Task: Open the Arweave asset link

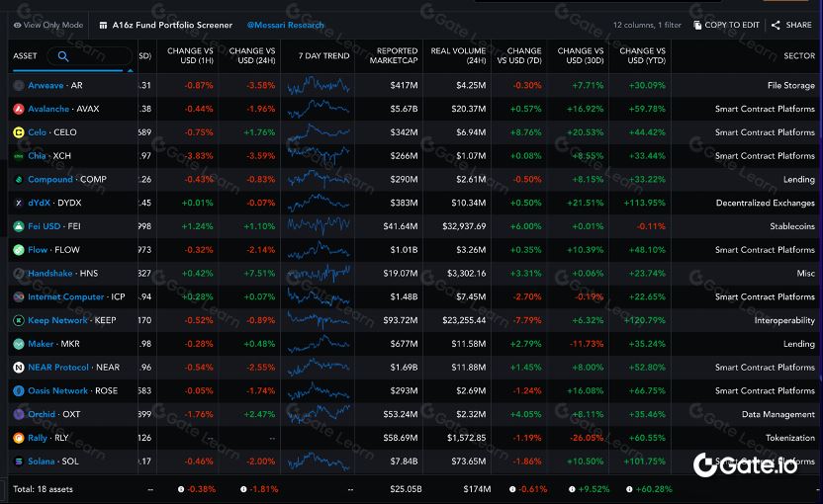Action: (46, 86)
